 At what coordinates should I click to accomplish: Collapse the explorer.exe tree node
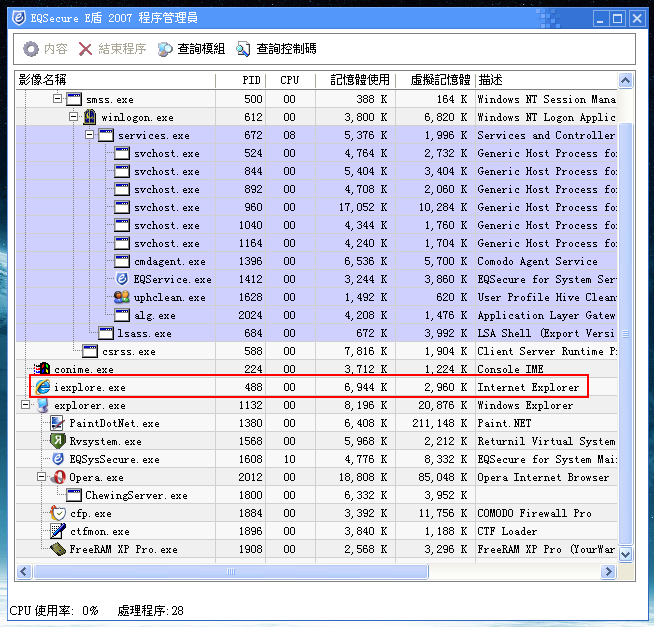tap(25, 405)
